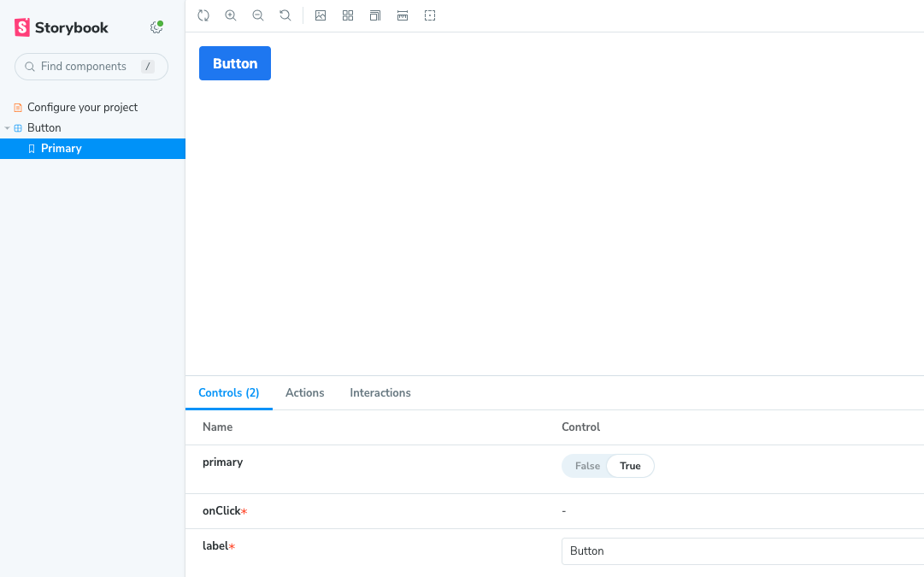Reset the preview zoom level
The image size is (924, 577).
285,15
